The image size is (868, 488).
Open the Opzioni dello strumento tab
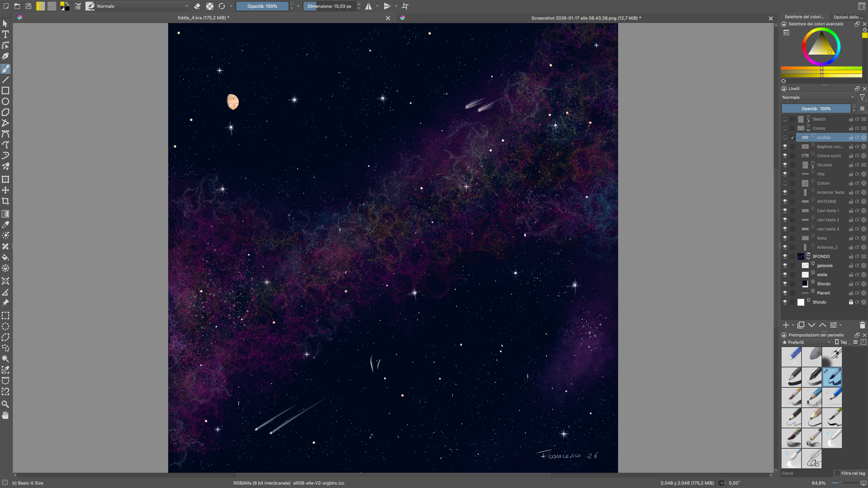coord(848,17)
